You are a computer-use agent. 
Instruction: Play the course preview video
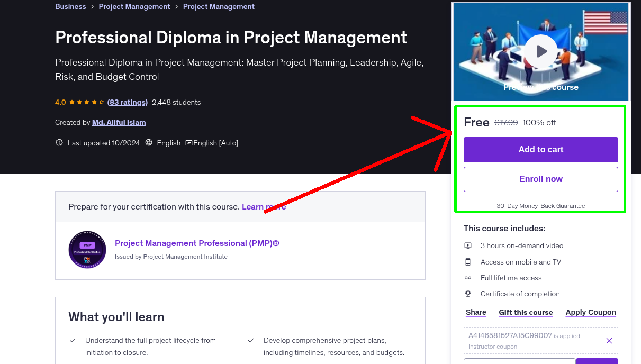pyautogui.click(x=540, y=51)
